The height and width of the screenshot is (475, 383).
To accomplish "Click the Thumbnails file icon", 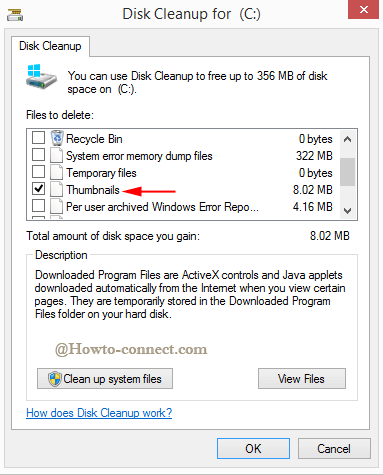I will (x=56, y=189).
